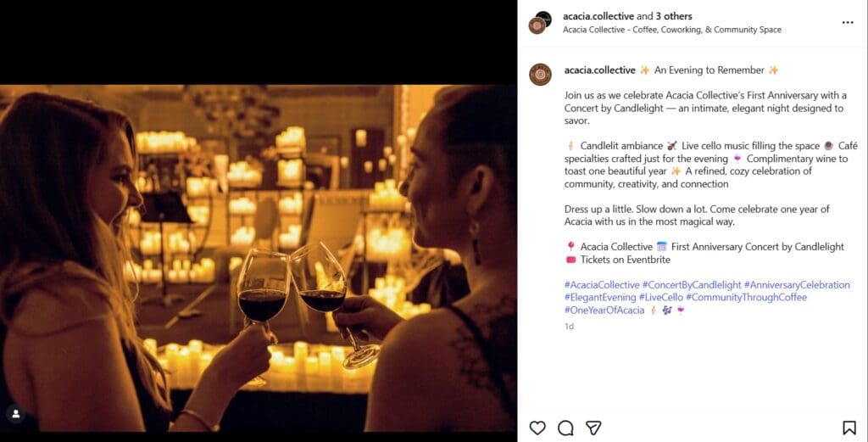Image resolution: width=868 pixels, height=442 pixels.
Task: Save post with the bookmark icon
Action: coord(849,428)
